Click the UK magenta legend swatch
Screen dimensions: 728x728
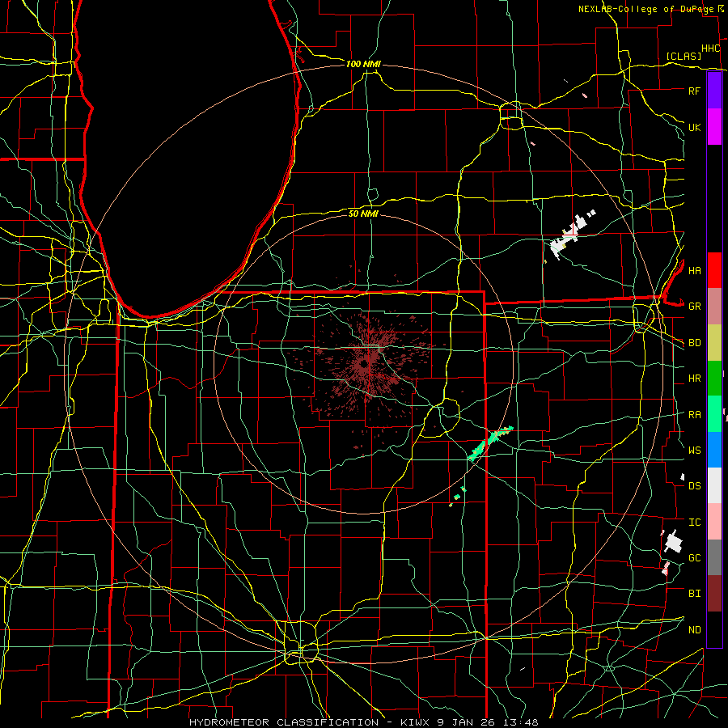714,127
